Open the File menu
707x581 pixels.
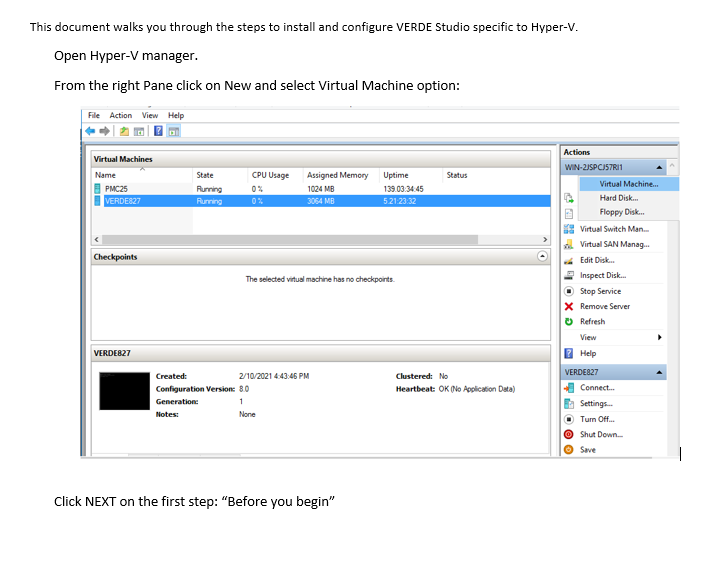point(94,115)
